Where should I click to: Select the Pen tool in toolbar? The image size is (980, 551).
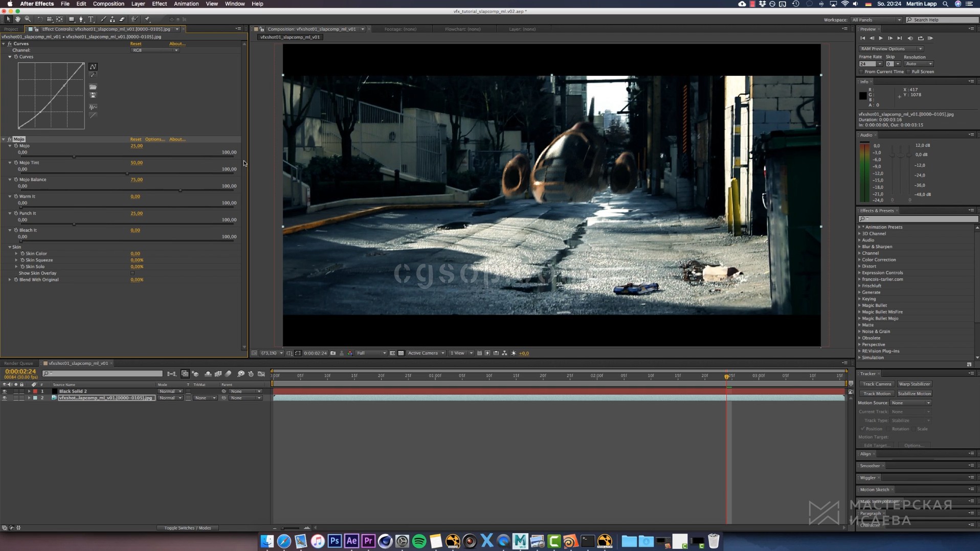(x=81, y=19)
